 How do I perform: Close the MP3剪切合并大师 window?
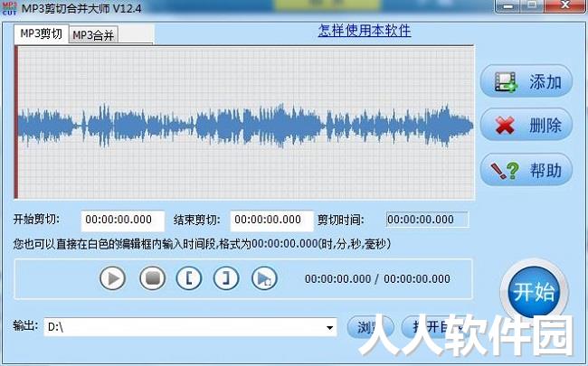564,6
